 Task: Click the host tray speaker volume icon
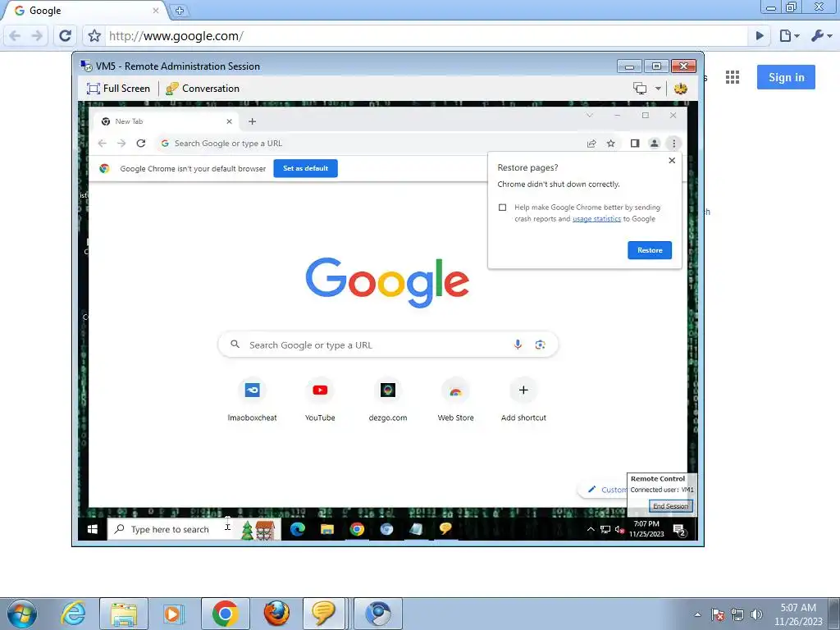click(756, 614)
